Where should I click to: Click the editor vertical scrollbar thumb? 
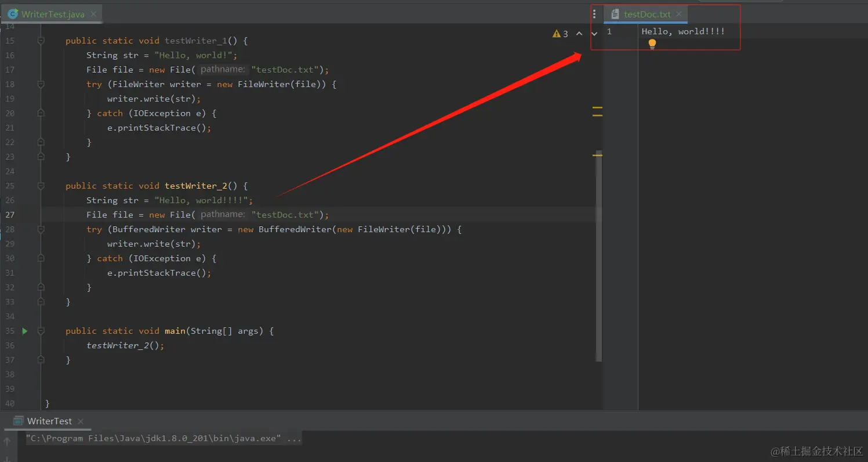click(599, 255)
